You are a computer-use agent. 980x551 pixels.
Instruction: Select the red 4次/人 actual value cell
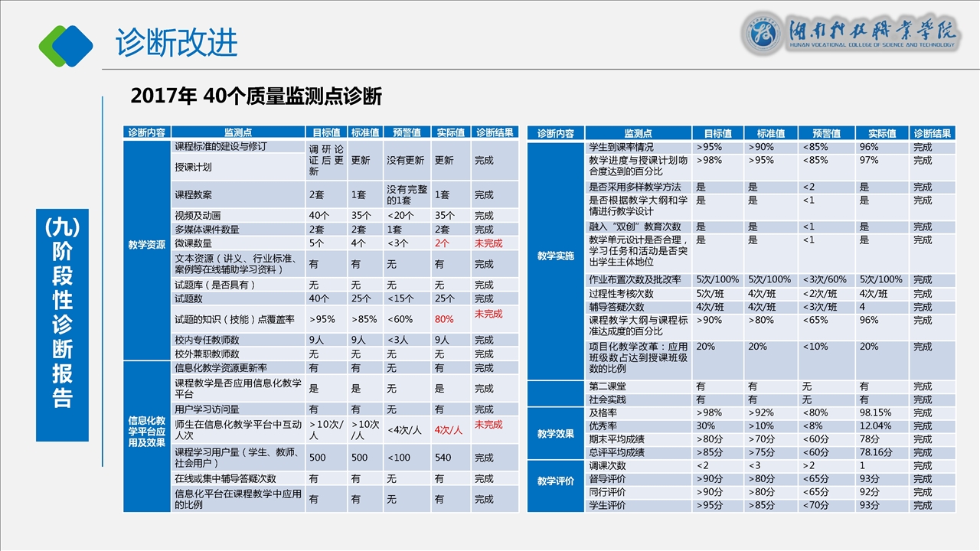pos(448,430)
